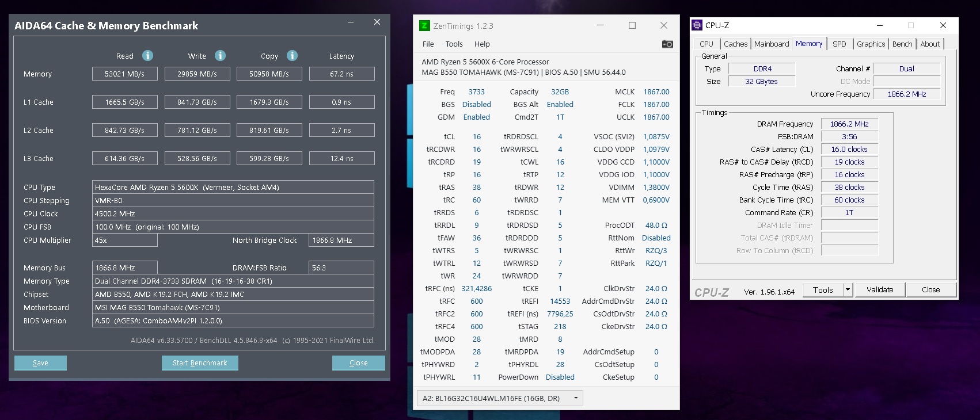The width and height of the screenshot is (980, 420).
Task: Click the CPU Type field in AIDA64
Action: tap(233, 187)
